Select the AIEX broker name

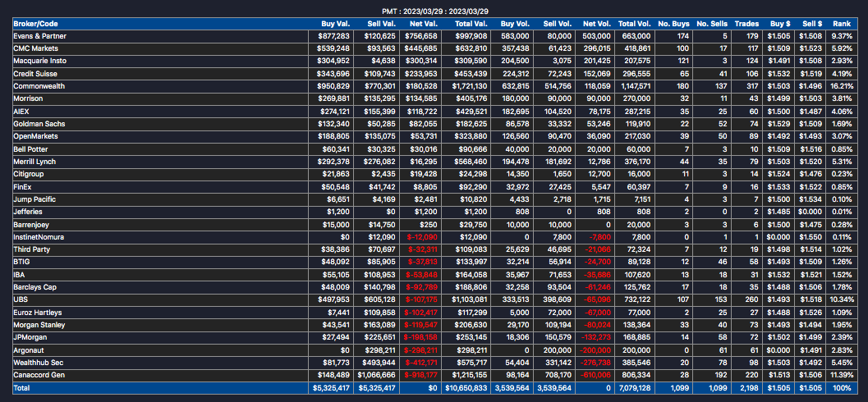[21, 111]
